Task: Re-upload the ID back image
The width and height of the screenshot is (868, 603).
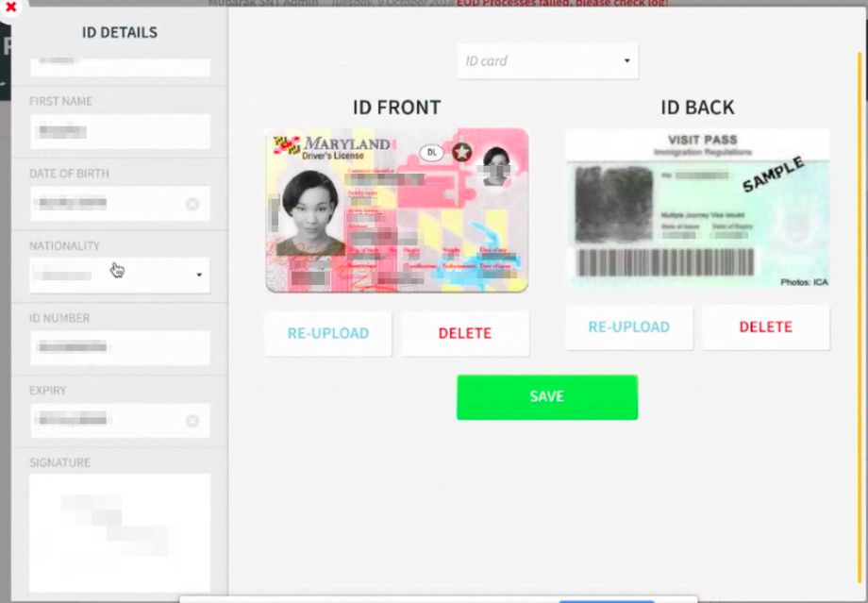Action: pos(629,327)
